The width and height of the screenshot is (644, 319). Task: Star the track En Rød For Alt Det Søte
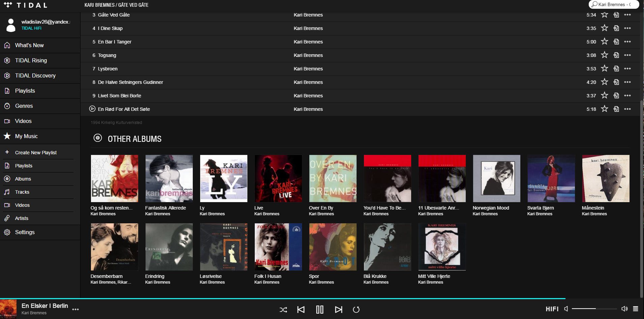click(605, 109)
